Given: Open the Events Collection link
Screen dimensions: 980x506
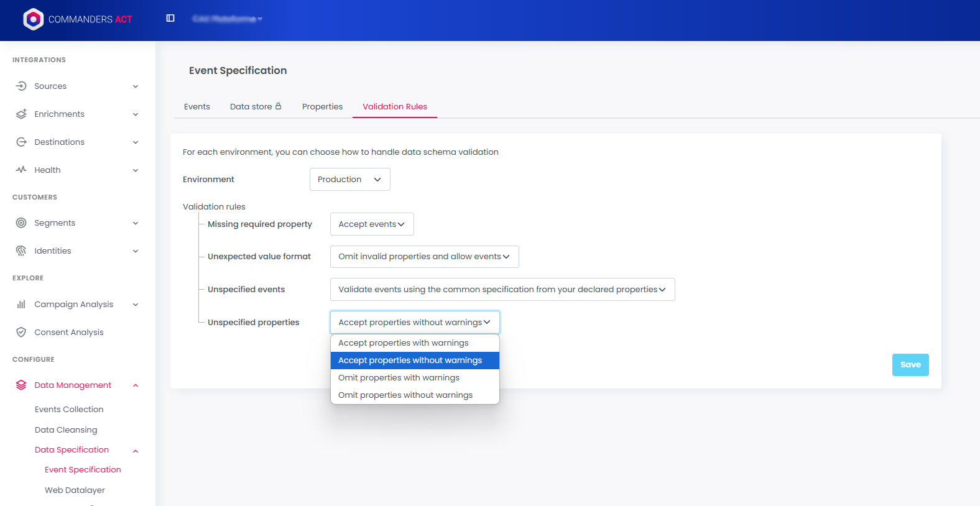Looking at the screenshot, I should [x=69, y=410].
